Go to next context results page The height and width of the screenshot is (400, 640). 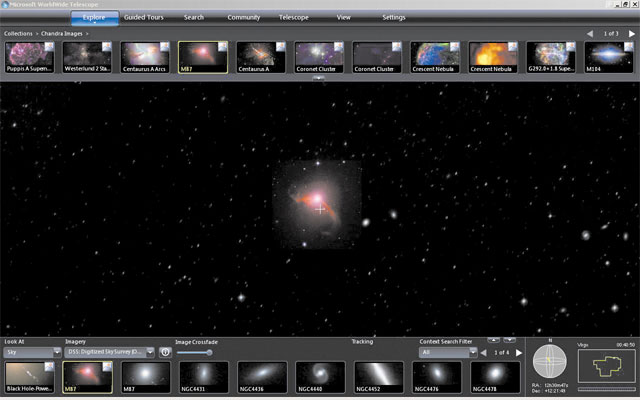tap(519, 353)
